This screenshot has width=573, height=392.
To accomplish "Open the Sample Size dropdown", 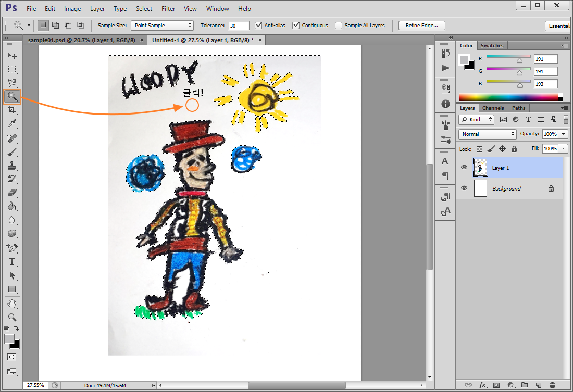I will (x=161, y=25).
